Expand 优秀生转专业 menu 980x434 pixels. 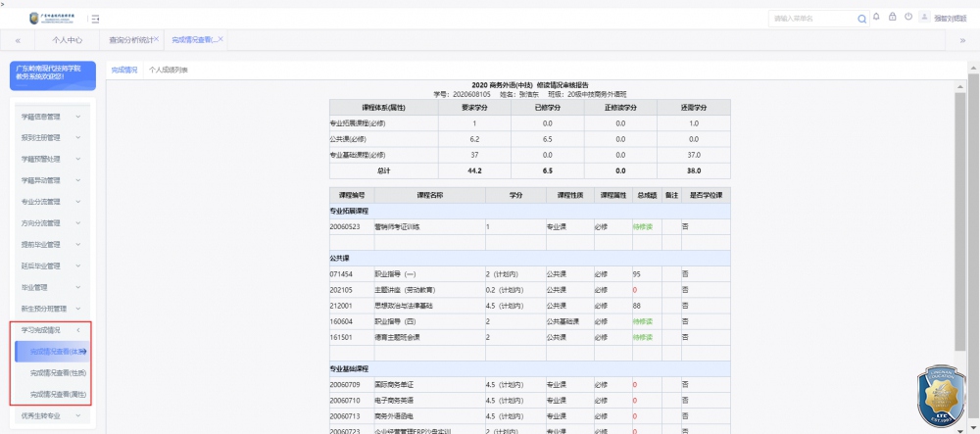click(x=51, y=415)
